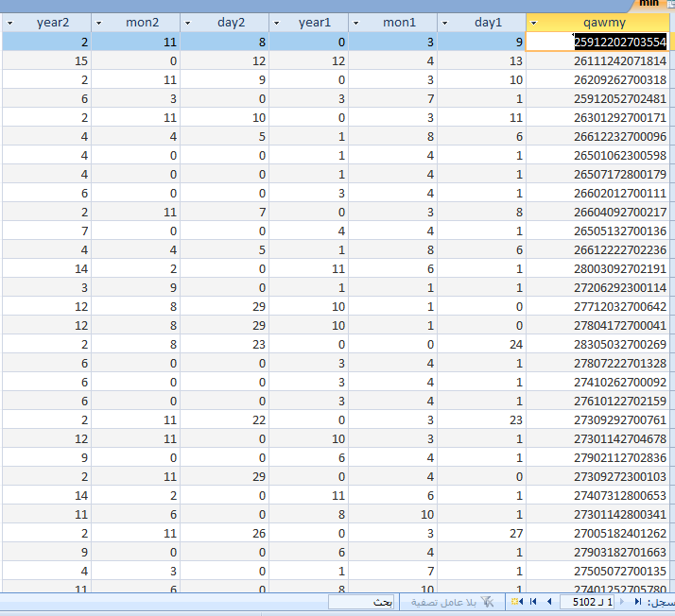The image size is (675, 616).
Task: Click day2 value 22 in row 27309292700761
Action: [225, 420]
